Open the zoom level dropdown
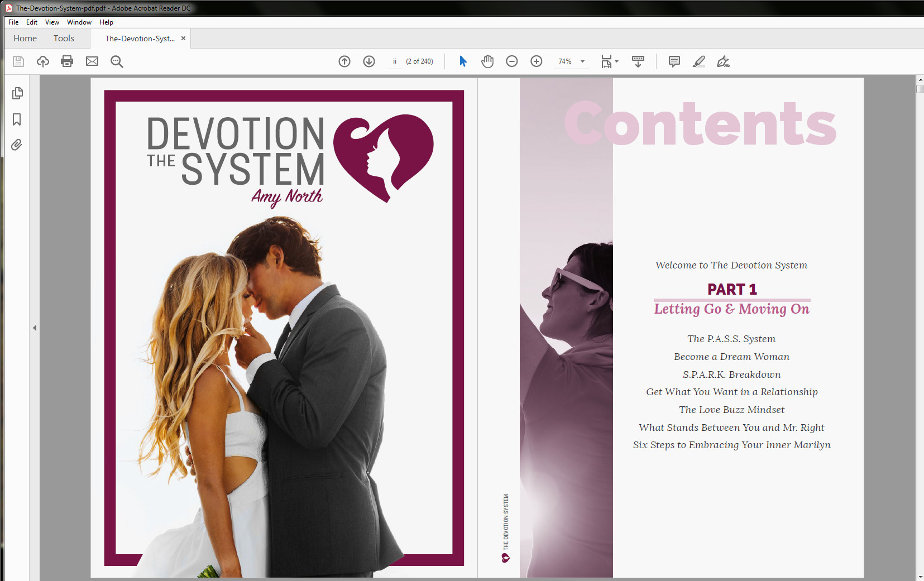Screen dimensions: 924x581 tap(582, 61)
